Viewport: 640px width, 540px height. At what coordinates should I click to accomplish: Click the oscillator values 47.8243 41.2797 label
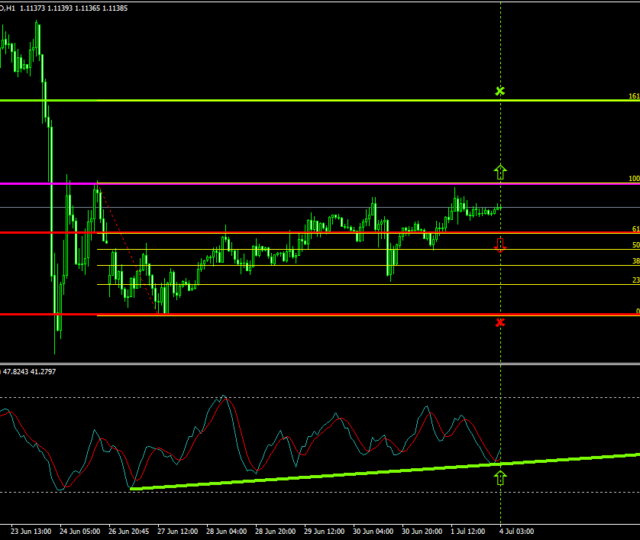(28, 371)
